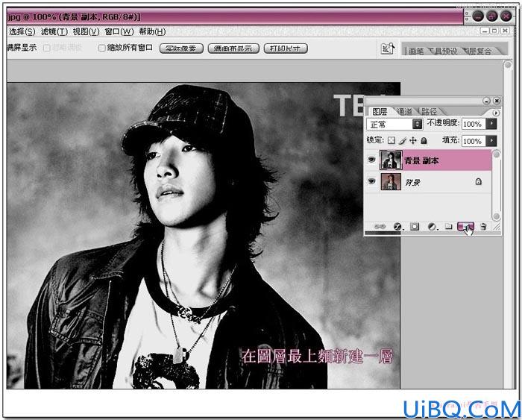Create a new layer with highlighted button
Screen dimensions: 522x420
point(466,227)
